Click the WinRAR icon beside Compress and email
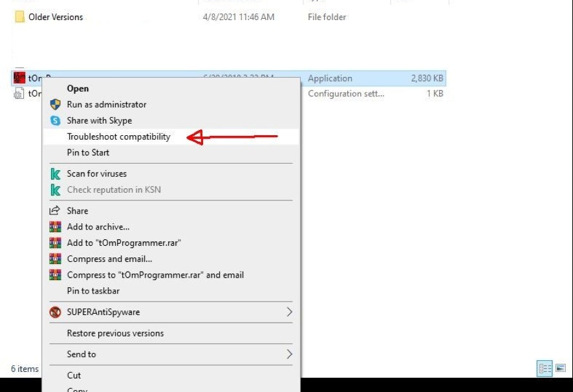The width and height of the screenshot is (573, 392). [56, 259]
